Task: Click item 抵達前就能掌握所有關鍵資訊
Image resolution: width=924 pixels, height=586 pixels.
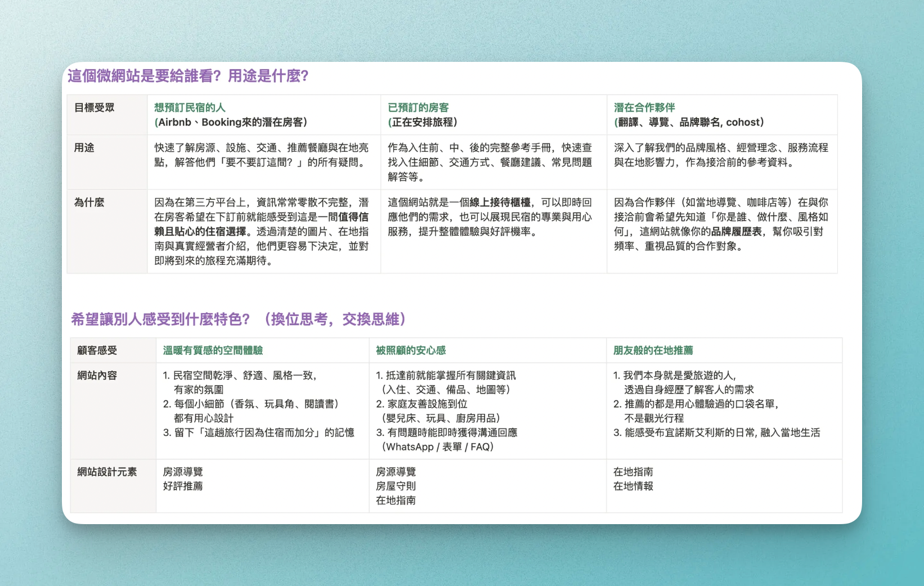Action: [446, 376]
